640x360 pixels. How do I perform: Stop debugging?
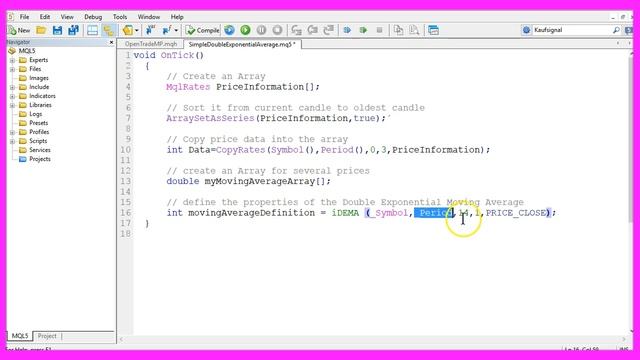click(278, 30)
